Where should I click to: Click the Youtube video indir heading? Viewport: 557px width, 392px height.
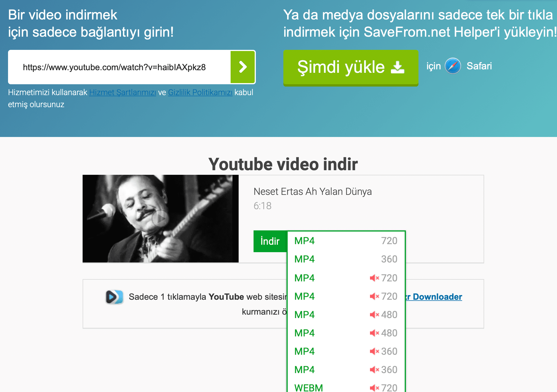(283, 164)
